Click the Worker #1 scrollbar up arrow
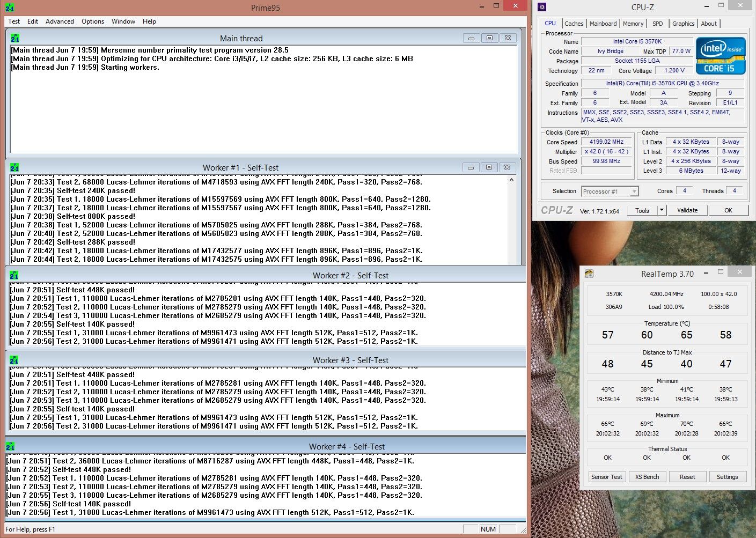The image size is (756, 538). 511,180
